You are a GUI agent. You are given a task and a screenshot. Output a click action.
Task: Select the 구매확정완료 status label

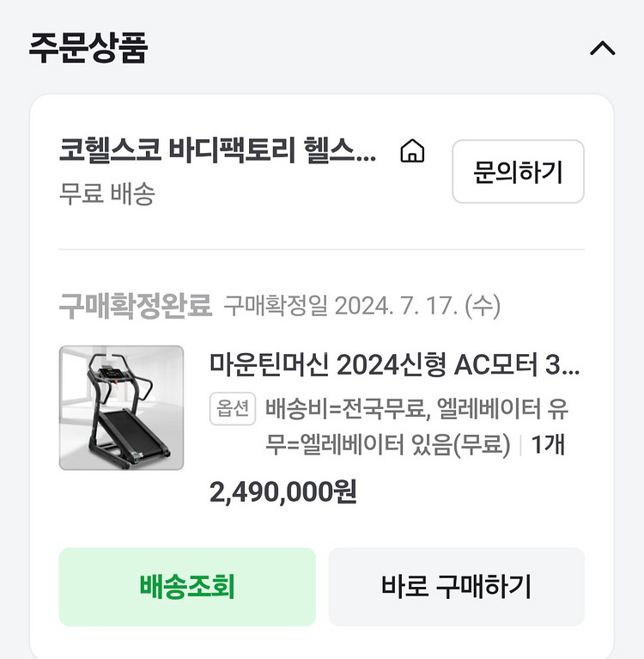pyautogui.click(x=135, y=305)
